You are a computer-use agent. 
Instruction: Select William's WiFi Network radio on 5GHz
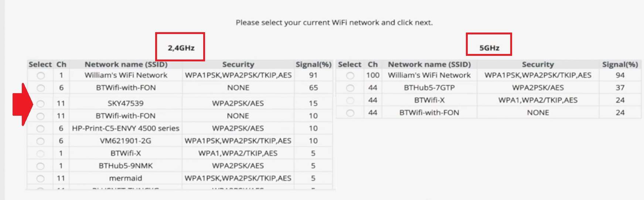(x=350, y=75)
